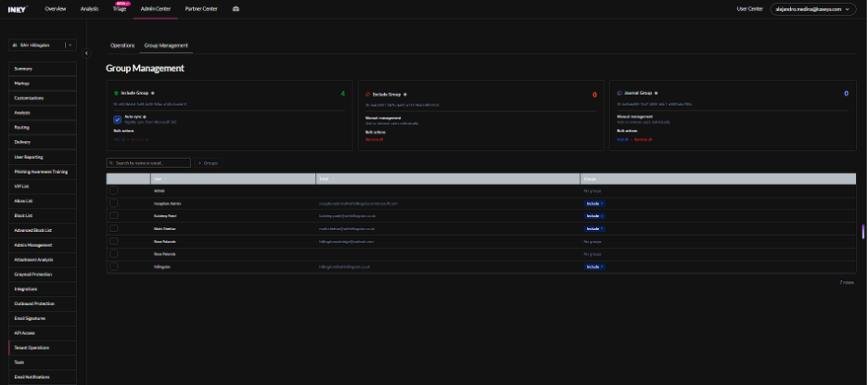This screenshot has width=868, height=385.
Task: Open the Overview tab in the top navigation
Action: tap(56, 9)
